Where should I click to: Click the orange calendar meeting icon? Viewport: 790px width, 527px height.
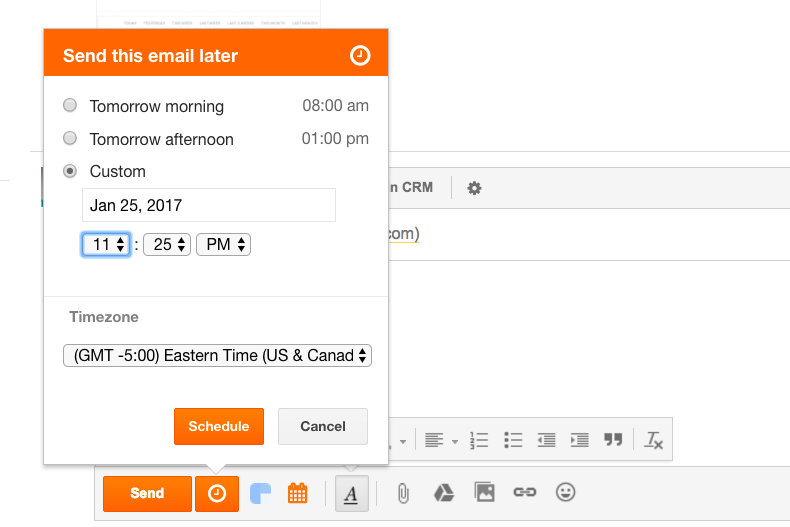tap(297, 493)
